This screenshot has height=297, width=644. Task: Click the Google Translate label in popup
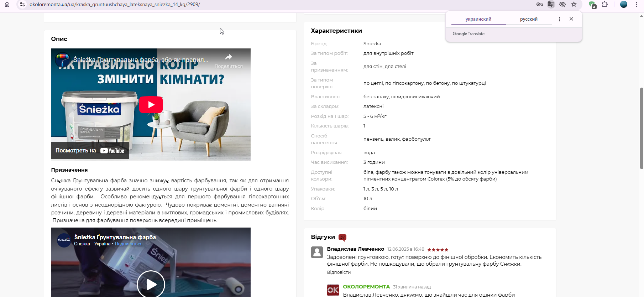468,34
